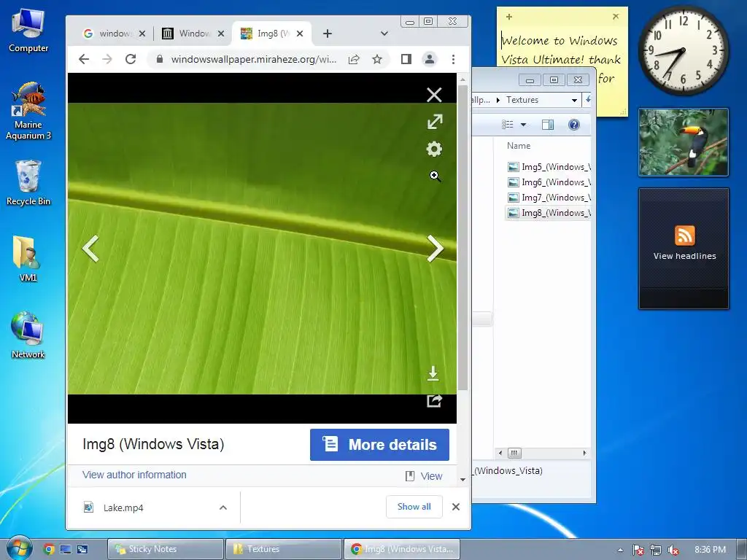The width and height of the screenshot is (747, 560).
Task: Select Marine Aquarium 3 desktop shortcut
Action: coord(28,112)
